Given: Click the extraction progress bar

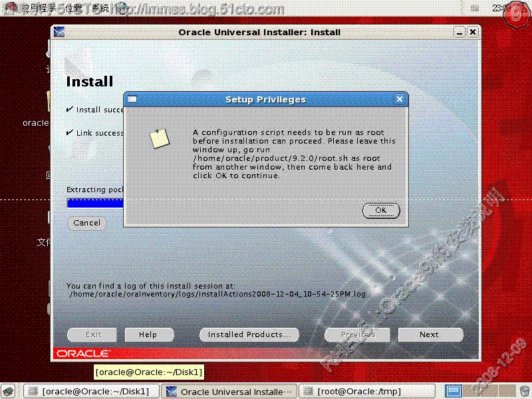Looking at the screenshot, I should coord(95,203).
